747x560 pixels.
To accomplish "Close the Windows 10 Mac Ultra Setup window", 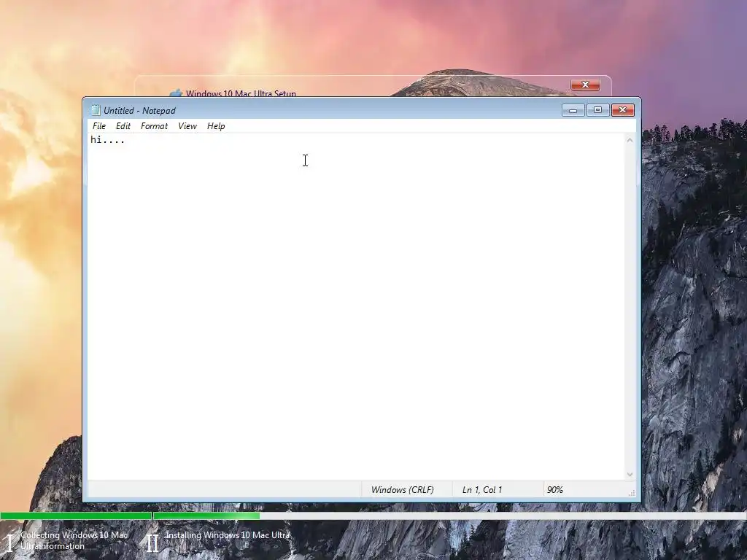I will click(x=585, y=85).
